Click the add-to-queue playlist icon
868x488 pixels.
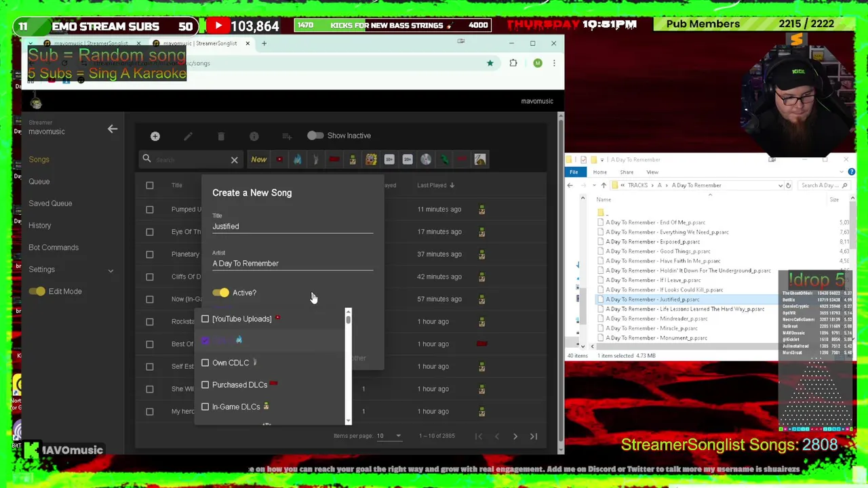tap(286, 136)
